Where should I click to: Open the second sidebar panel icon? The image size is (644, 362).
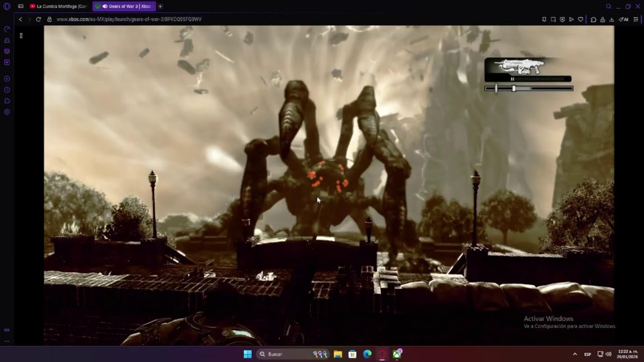(7, 40)
